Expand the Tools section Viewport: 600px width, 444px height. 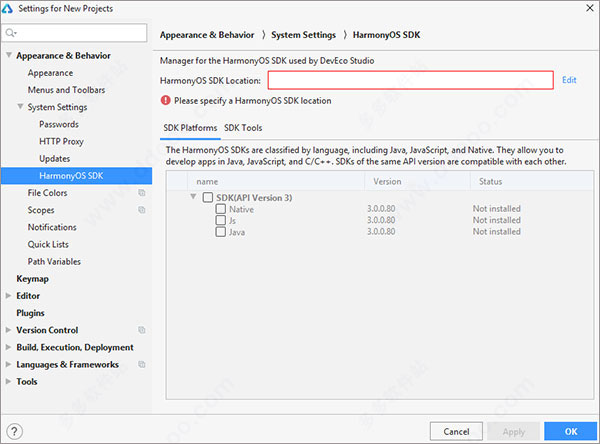pyautogui.click(x=8, y=382)
